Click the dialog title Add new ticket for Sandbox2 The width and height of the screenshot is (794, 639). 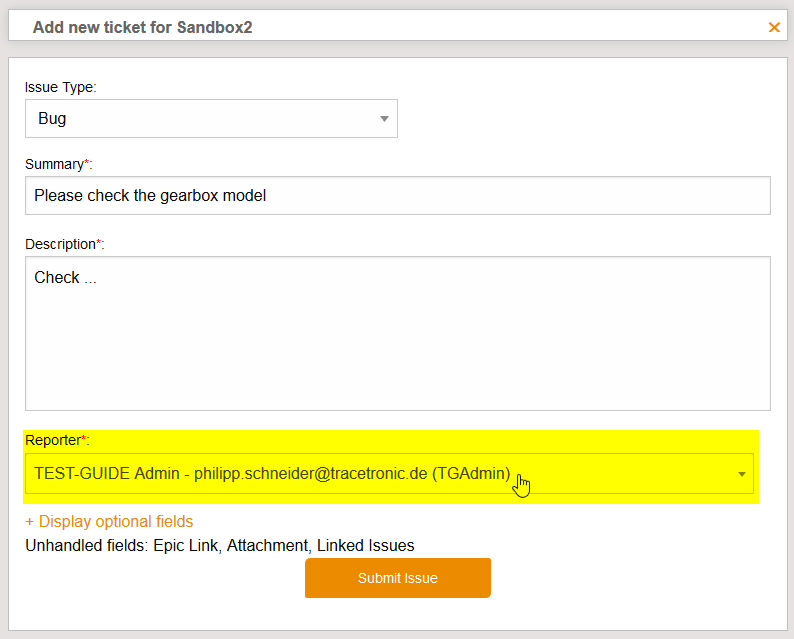(x=142, y=27)
